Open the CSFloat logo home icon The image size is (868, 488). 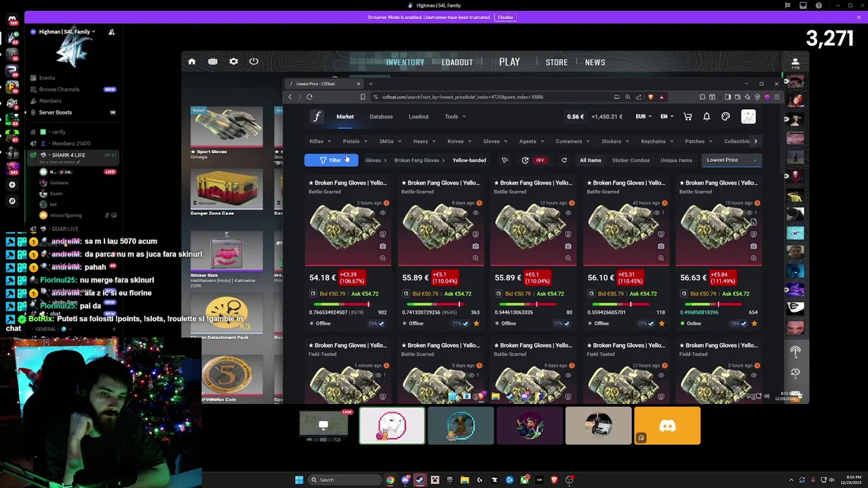[317, 117]
